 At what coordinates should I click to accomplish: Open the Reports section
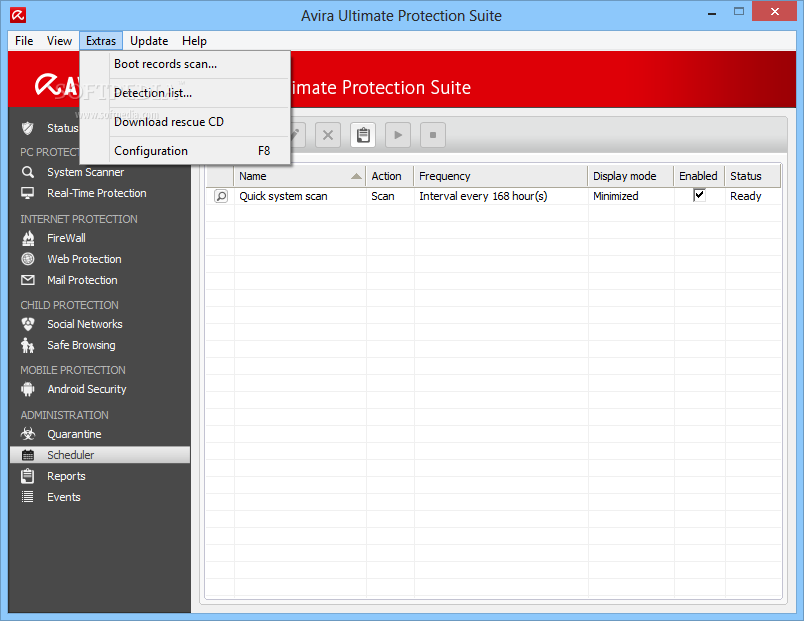67,476
